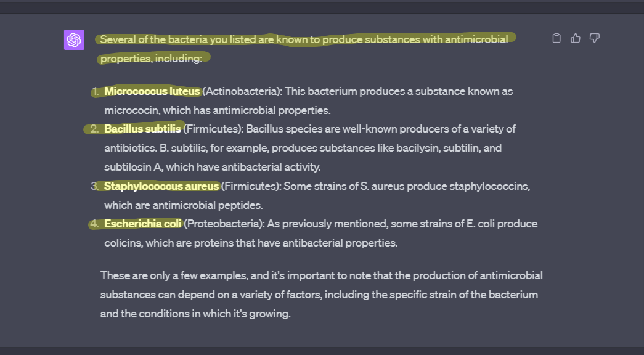The height and width of the screenshot is (355, 644).
Task: Copy the response to clipboard
Action: click(556, 38)
